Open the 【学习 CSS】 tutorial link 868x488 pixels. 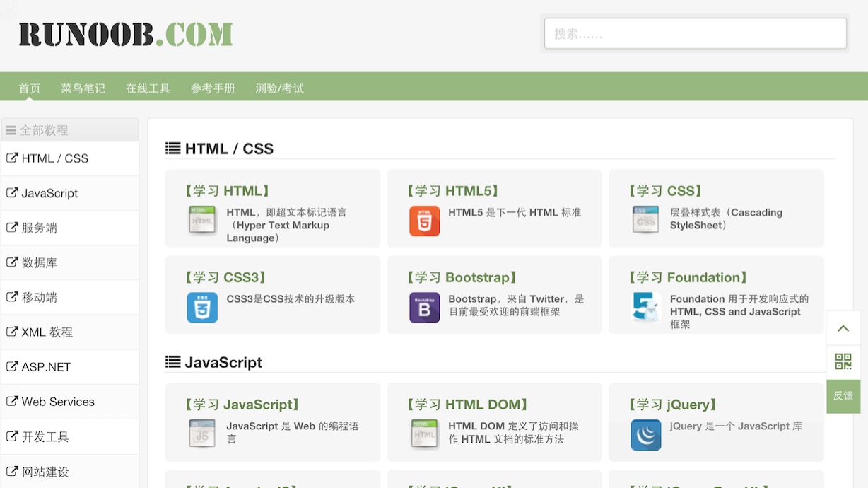pyautogui.click(x=666, y=191)
